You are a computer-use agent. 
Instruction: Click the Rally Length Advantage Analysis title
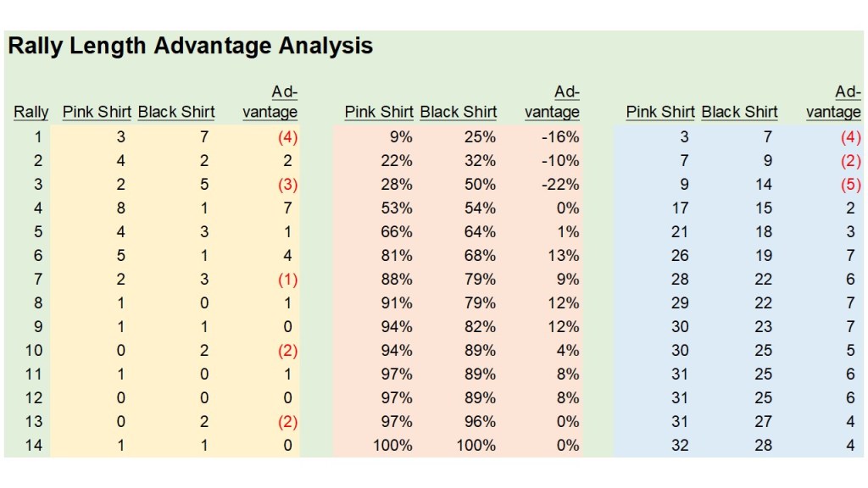190,46
